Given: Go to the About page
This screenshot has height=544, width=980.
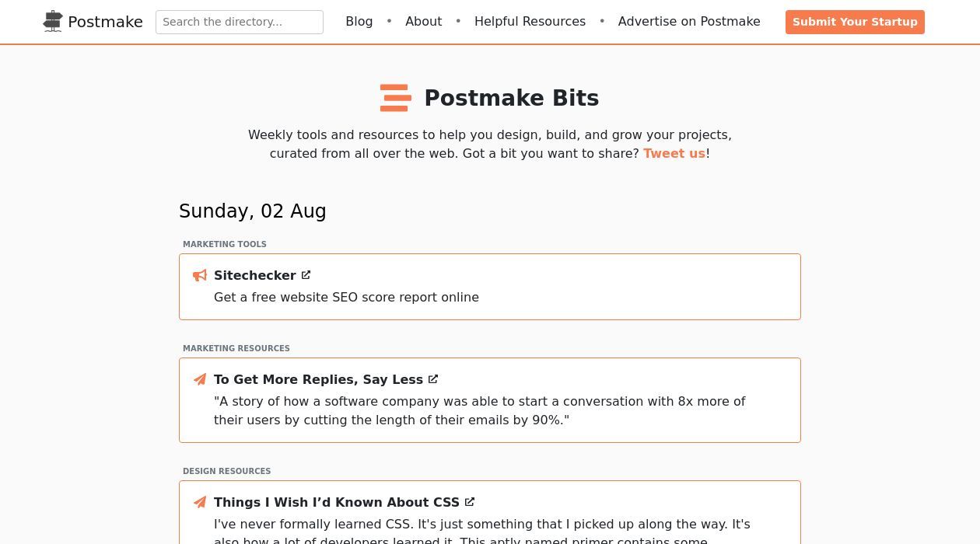Looking at the screenshot, I should (423, 22).
